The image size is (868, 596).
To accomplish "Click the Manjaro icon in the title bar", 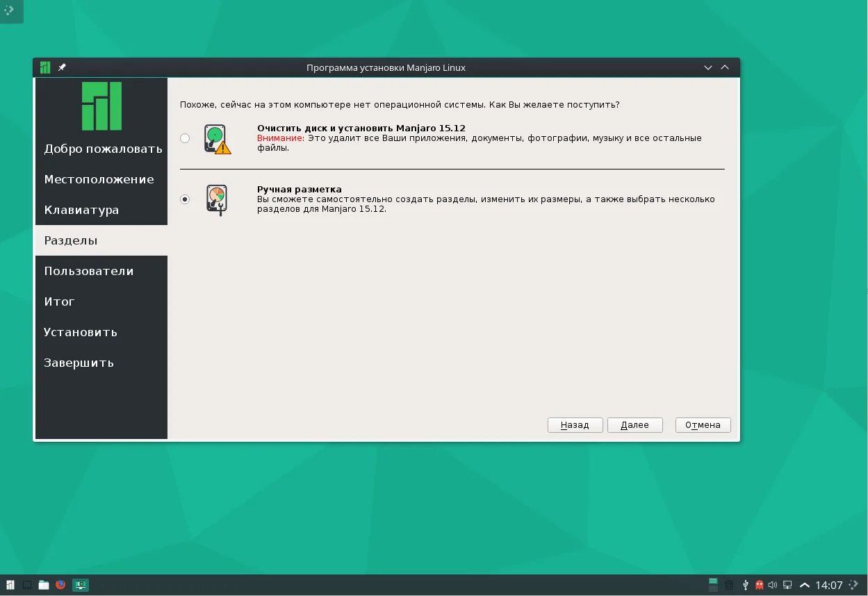I will coord(45,67).
